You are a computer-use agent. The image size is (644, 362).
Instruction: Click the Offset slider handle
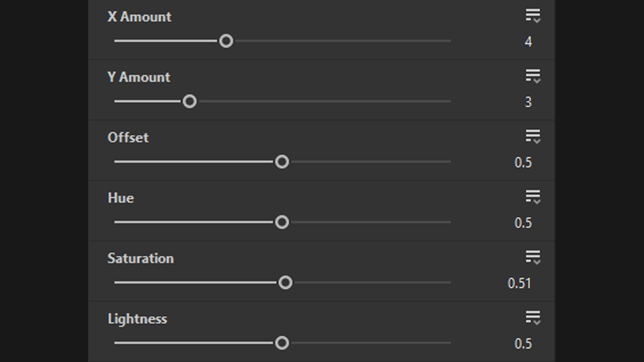[282, 162]
